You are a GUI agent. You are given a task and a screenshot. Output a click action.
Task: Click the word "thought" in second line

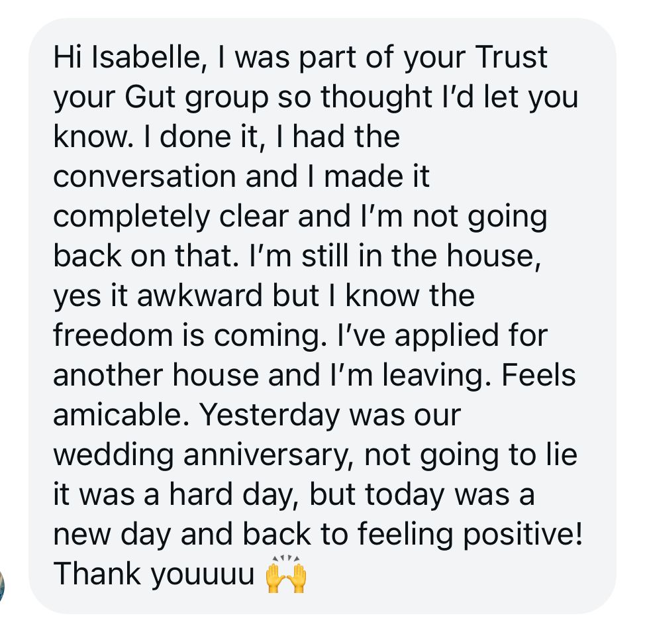click(x=376, y=97)
